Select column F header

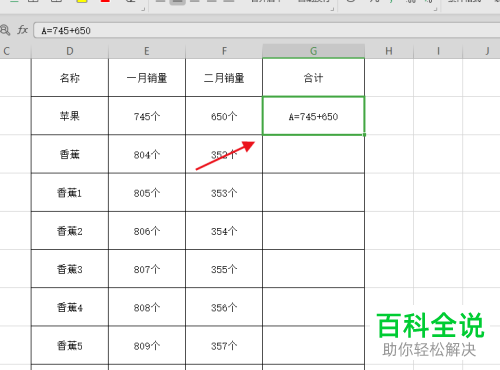224,51
